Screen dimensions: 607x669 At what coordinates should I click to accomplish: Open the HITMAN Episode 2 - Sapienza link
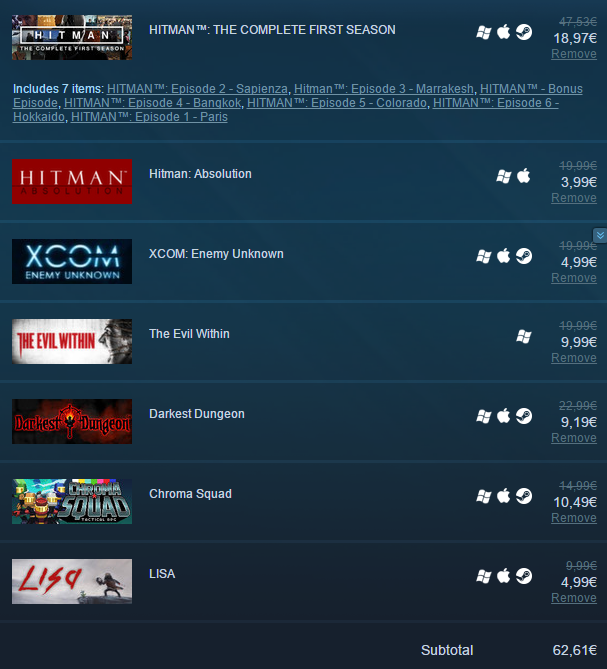click(197, 89)
